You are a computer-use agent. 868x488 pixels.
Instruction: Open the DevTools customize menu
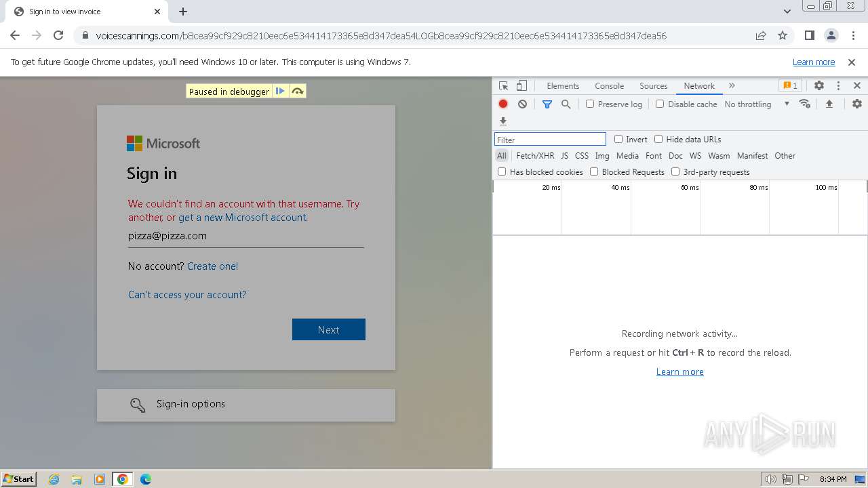(x=838, y=86)
